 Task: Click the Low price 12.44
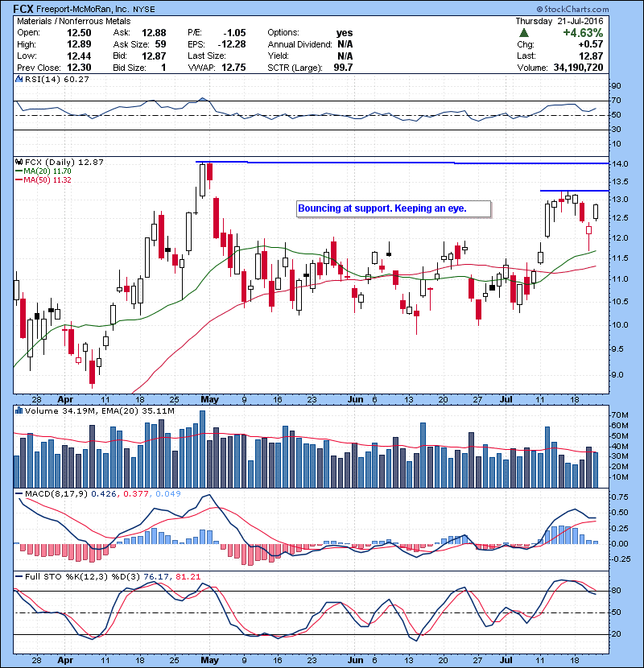pyautogui.click(x=79, y=56)
